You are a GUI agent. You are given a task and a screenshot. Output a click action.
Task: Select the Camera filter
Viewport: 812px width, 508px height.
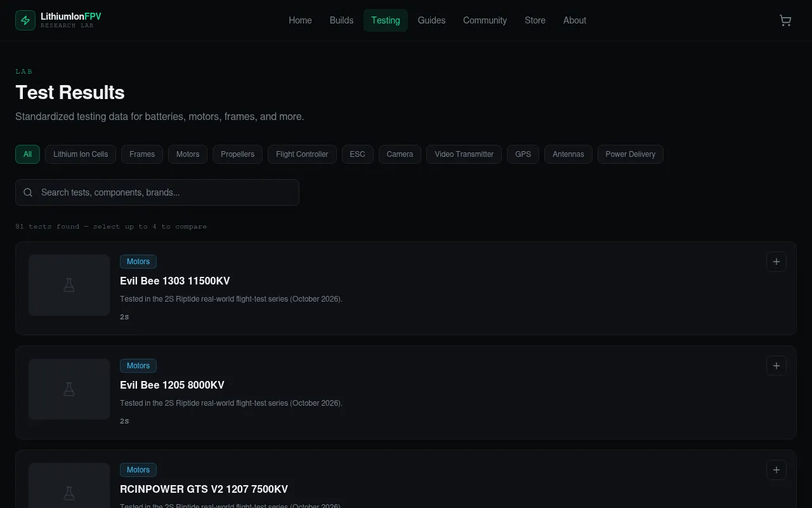click(x=400, y=154)
